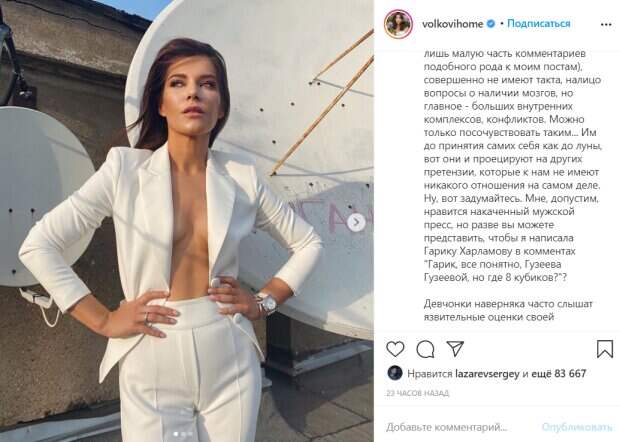Open the 23 часов назад timestamp
620x442 pixels.
pos(418,393)
